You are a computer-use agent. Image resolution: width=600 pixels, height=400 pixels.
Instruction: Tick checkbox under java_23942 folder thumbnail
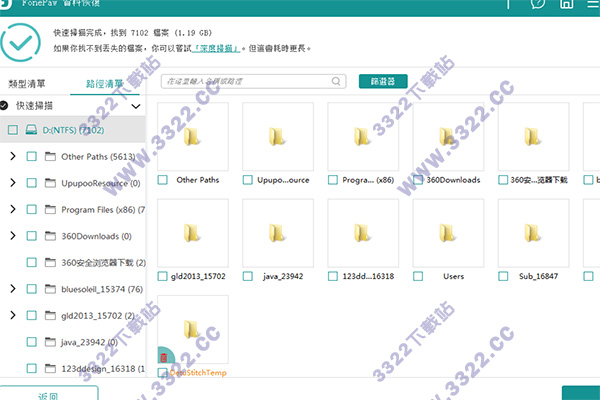coord(248,276)
